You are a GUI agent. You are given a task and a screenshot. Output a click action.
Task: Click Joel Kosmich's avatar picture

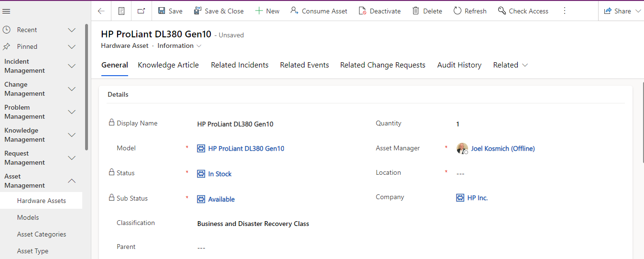coord(462,148)
